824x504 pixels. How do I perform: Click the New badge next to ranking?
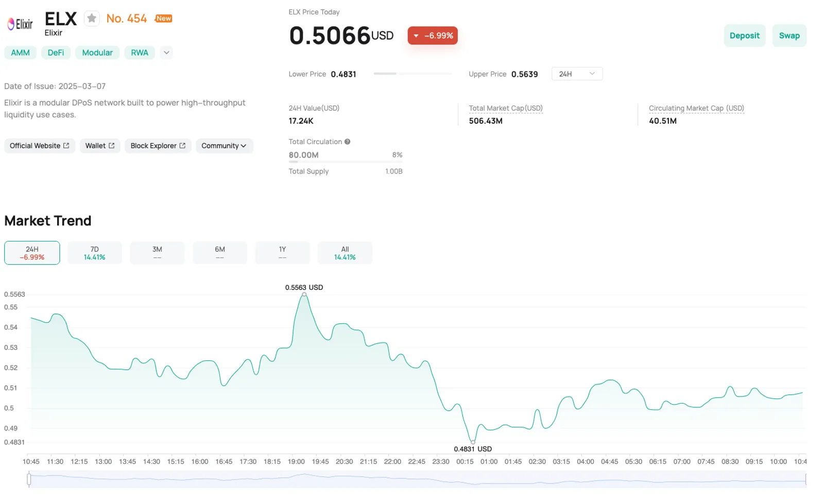click(x=164, y=18)
